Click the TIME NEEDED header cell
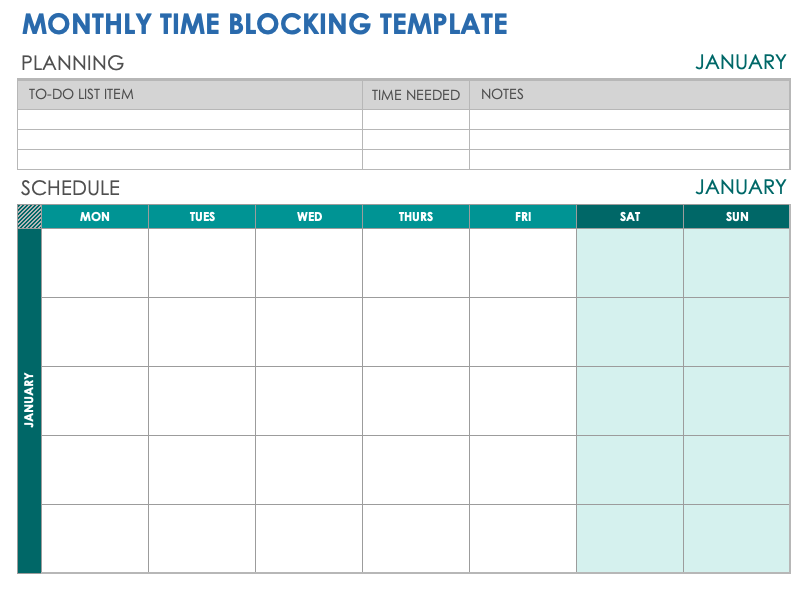The width and height of the screenshot is (809, 593). pos(416,95)
